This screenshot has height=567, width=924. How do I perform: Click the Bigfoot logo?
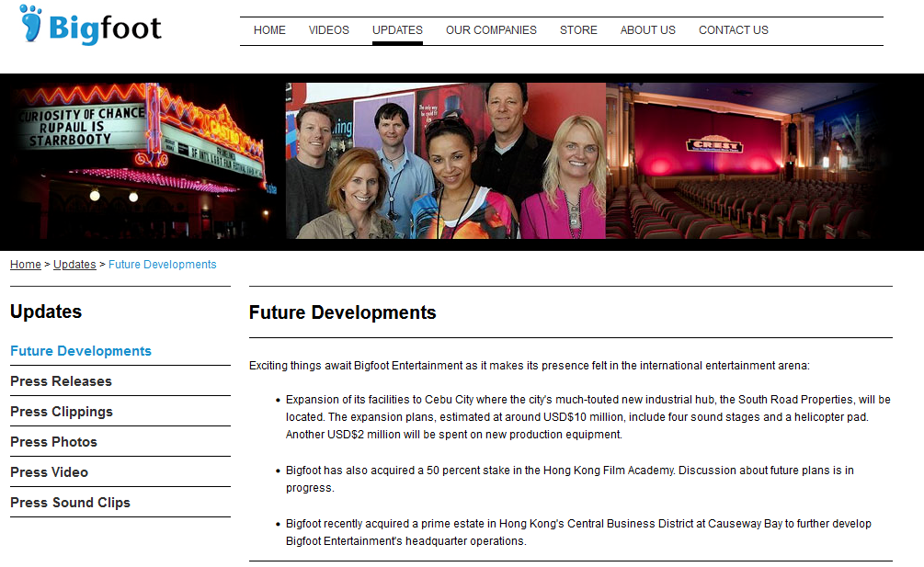click(90, 26)
